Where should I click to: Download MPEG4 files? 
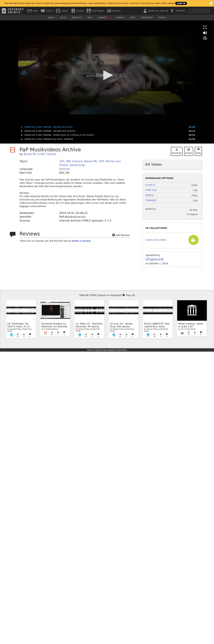pos(149,195)
